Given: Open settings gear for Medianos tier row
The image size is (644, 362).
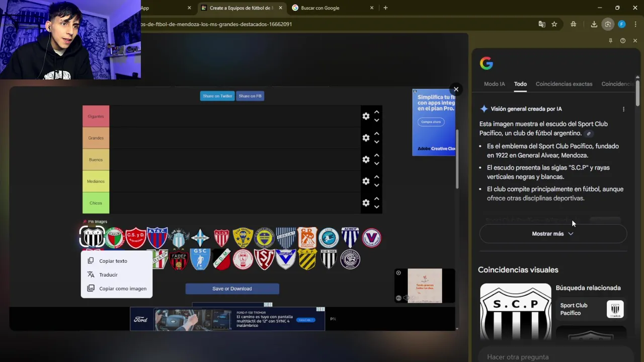Looking at the screenshot, I should pos(366,181).
